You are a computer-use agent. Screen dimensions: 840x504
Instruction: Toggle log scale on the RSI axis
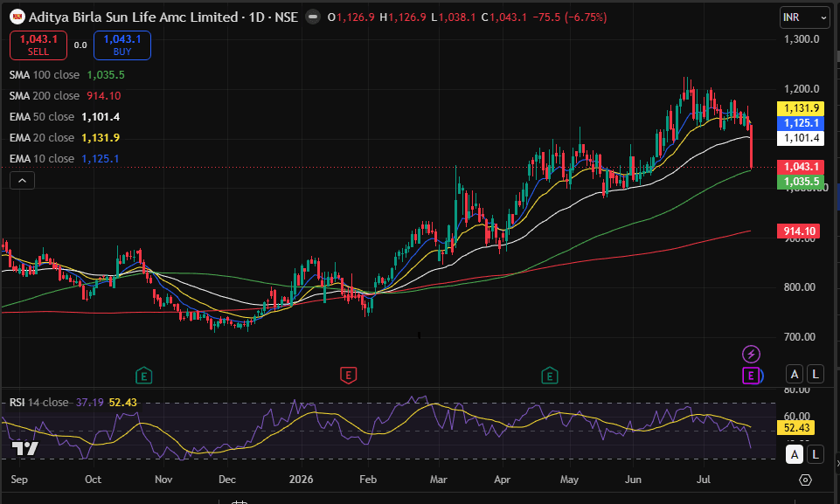pyautogui.click(x=816, y=454)
